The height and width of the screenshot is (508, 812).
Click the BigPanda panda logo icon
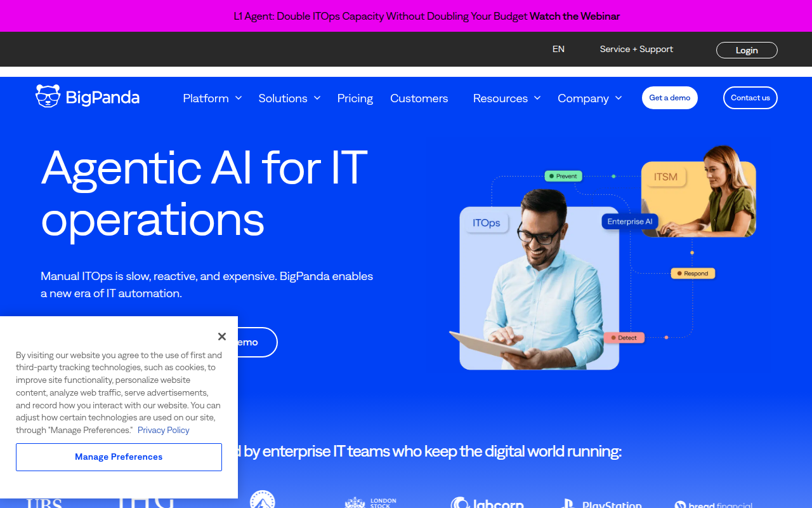(x=48, y=96)
